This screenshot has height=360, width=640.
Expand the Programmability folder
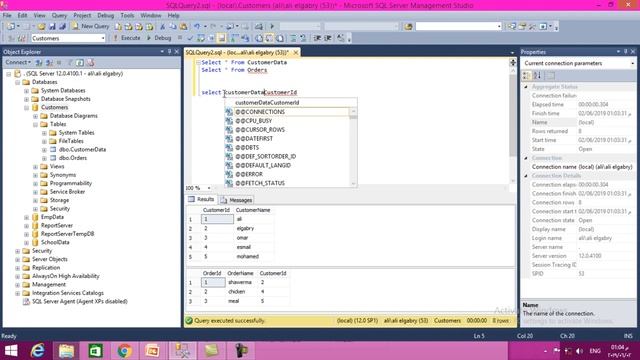36,183
